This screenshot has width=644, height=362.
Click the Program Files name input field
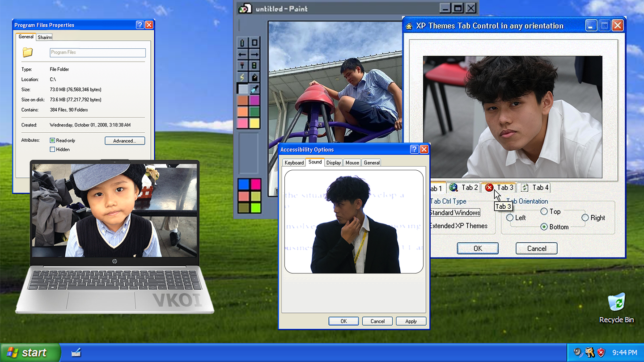click(x=97, y=52)
